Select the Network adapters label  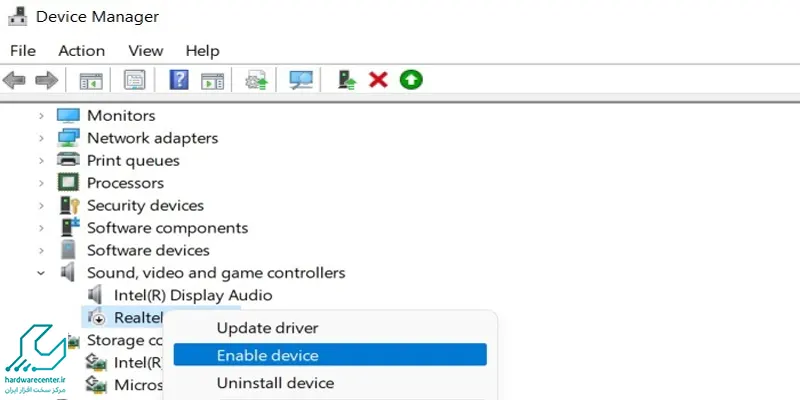tap(153, 138)
